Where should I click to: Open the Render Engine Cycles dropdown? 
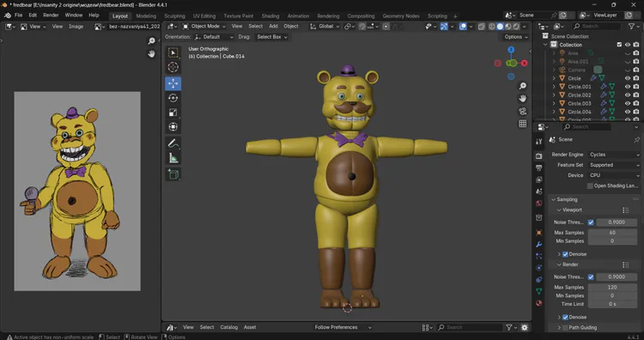click(614, 155)
